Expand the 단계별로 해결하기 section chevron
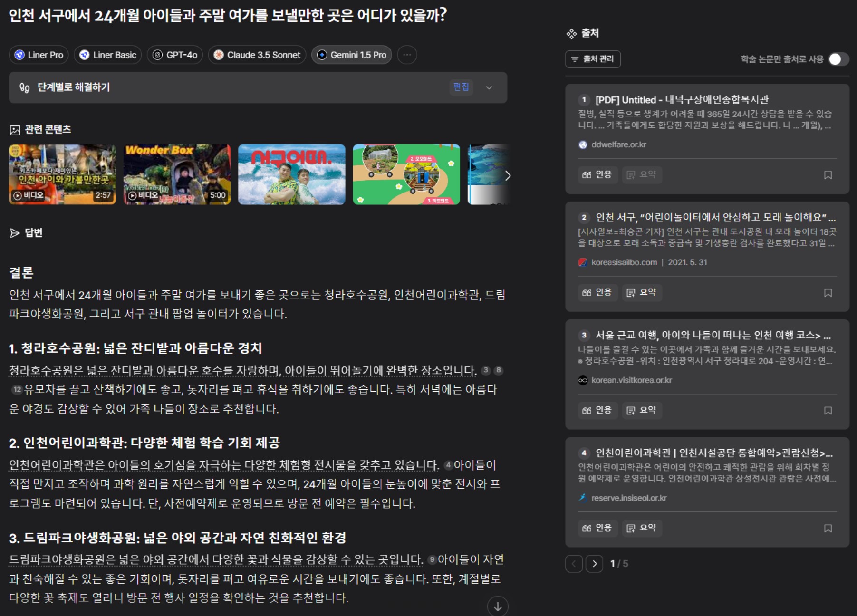The width and height of the screenshot is (857, 616). [x=489, y=87]
